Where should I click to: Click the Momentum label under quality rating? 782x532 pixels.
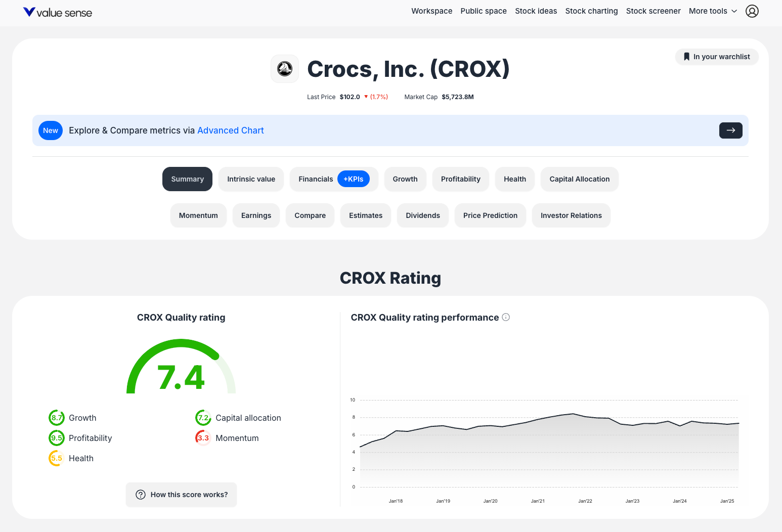237,438
